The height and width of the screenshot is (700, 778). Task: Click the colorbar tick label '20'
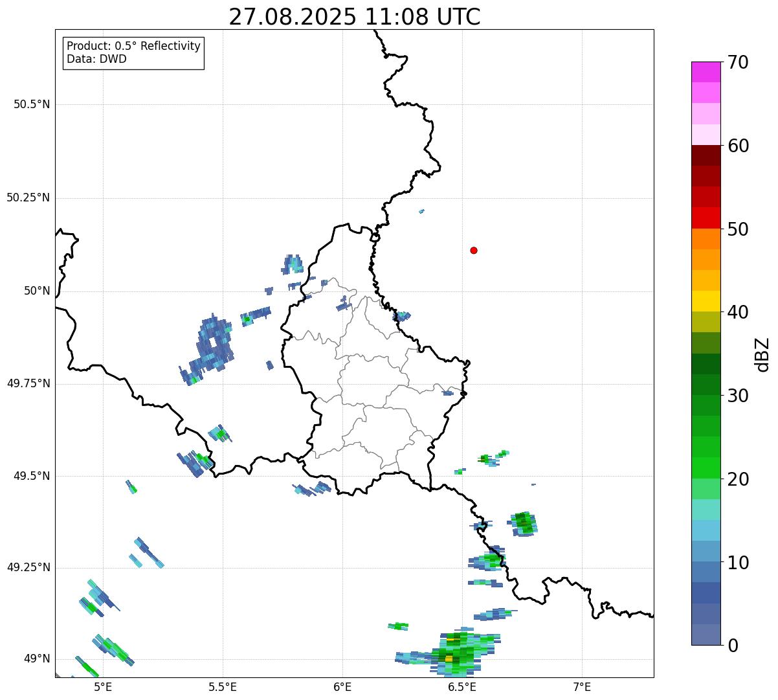point(738,479)
